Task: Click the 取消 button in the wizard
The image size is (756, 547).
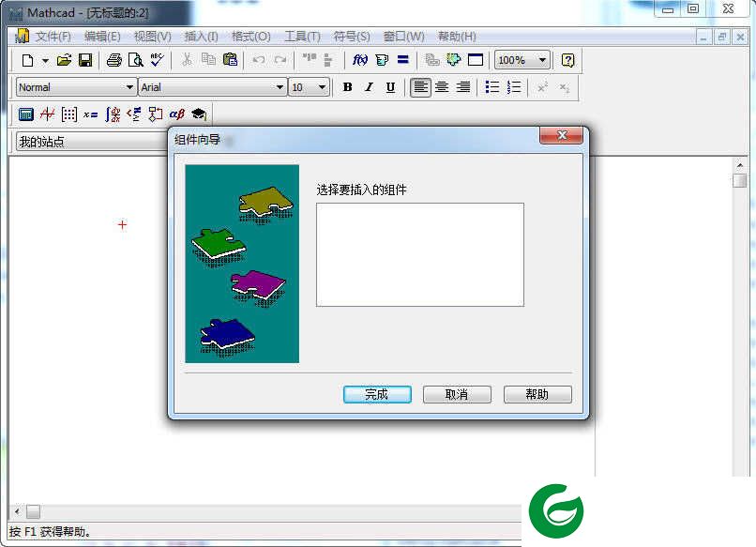Action: (x=457, y=395)
